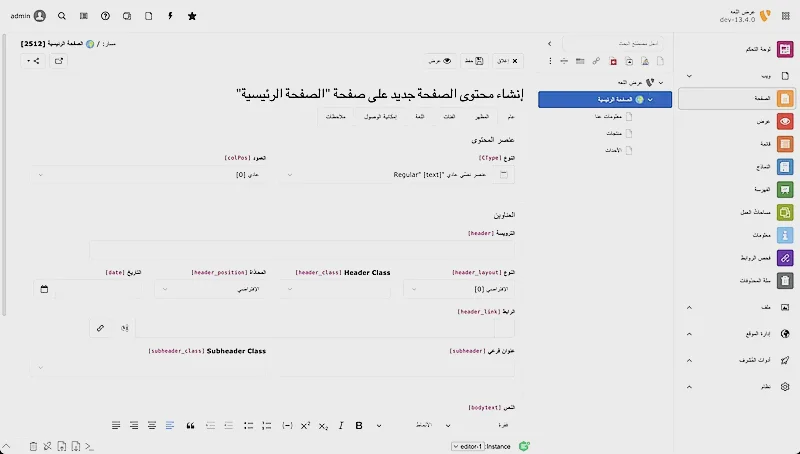Open the header_layout type dropdown
The width and height of the screenshot is (800, 454).
tap(459, 289)
